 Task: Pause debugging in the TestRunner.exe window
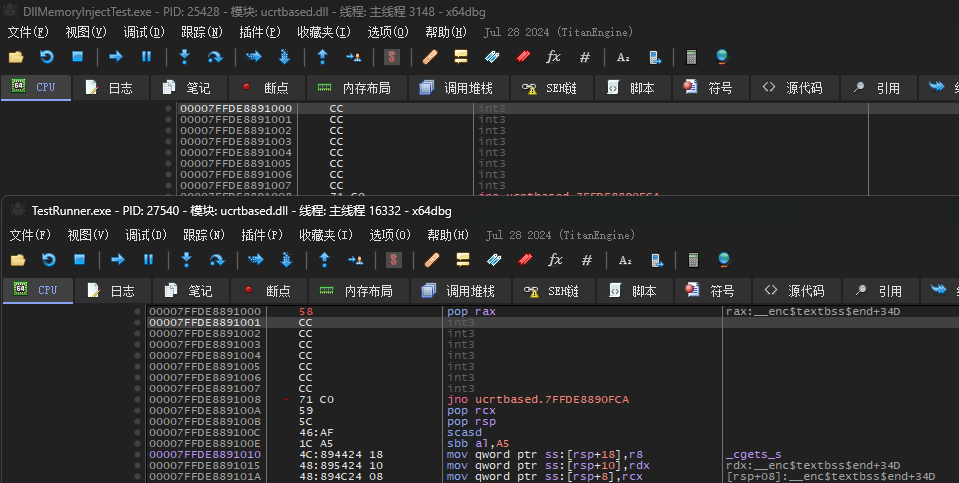148,260
